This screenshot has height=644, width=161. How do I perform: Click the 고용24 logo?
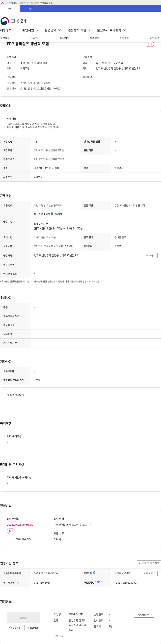14,21
